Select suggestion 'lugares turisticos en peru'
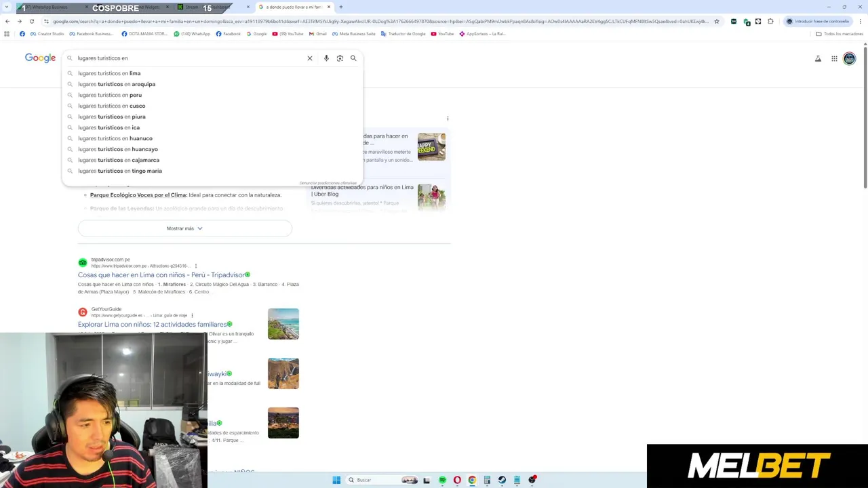This screenshot has height=488, width=868. coord(212,95)
